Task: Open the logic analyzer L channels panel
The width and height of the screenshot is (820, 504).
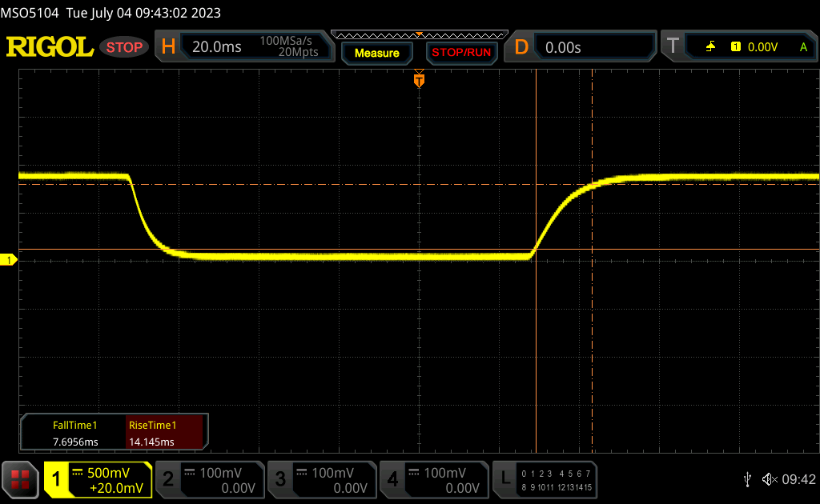Action: 546,479
